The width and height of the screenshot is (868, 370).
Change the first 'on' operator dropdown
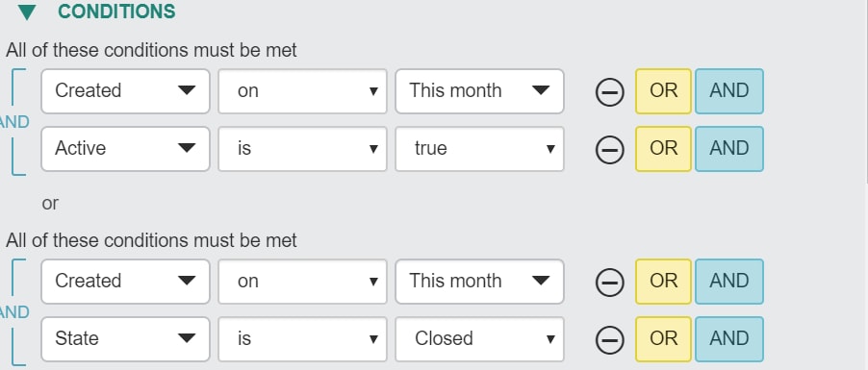pyautogui.click(x=302, y=91)
